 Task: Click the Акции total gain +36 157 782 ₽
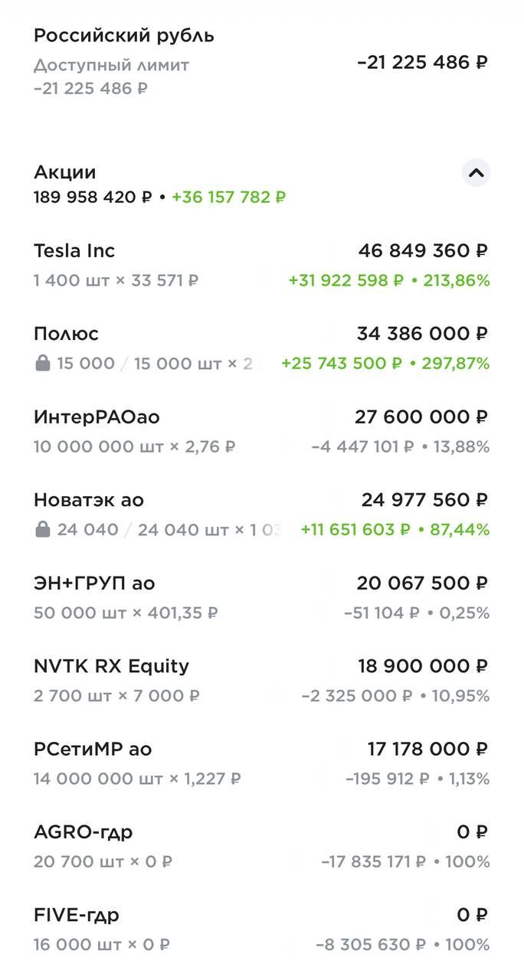[228, 198]
